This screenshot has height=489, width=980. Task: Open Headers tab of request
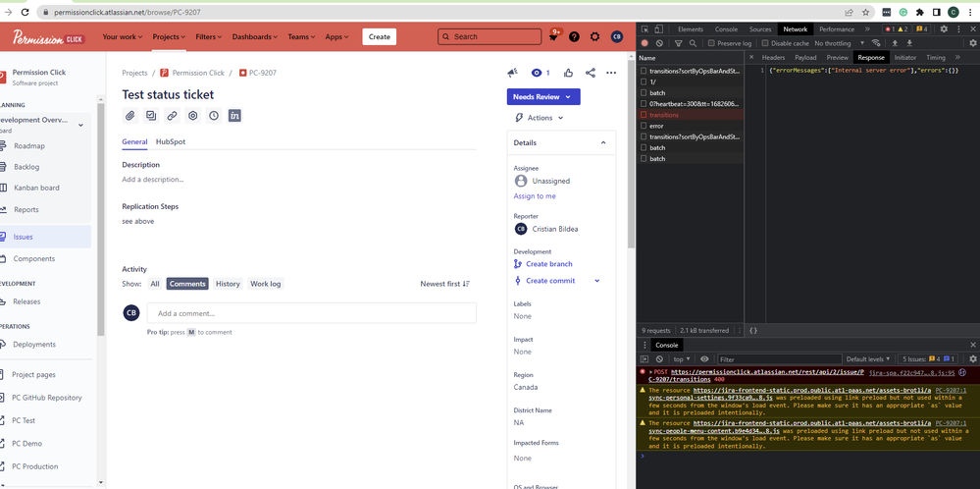[x=773, y=58]
